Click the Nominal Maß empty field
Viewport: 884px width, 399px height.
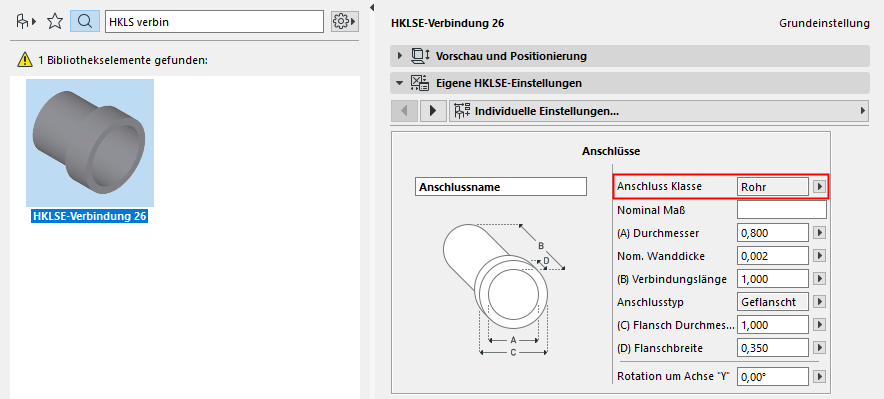[781, 210]
